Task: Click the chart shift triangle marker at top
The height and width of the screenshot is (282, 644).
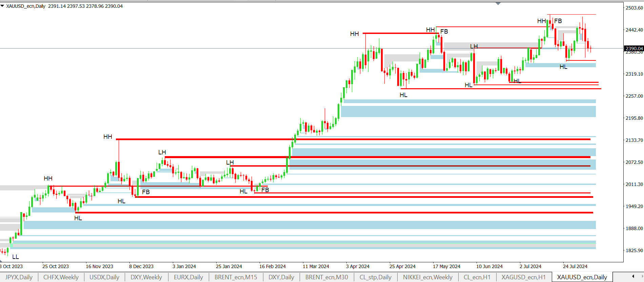Action: click(x=498, y=4)
